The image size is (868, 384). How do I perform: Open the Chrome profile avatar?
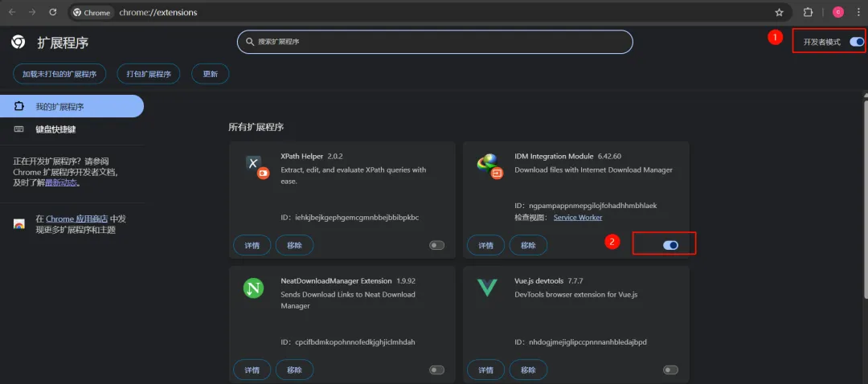point(838,12)
